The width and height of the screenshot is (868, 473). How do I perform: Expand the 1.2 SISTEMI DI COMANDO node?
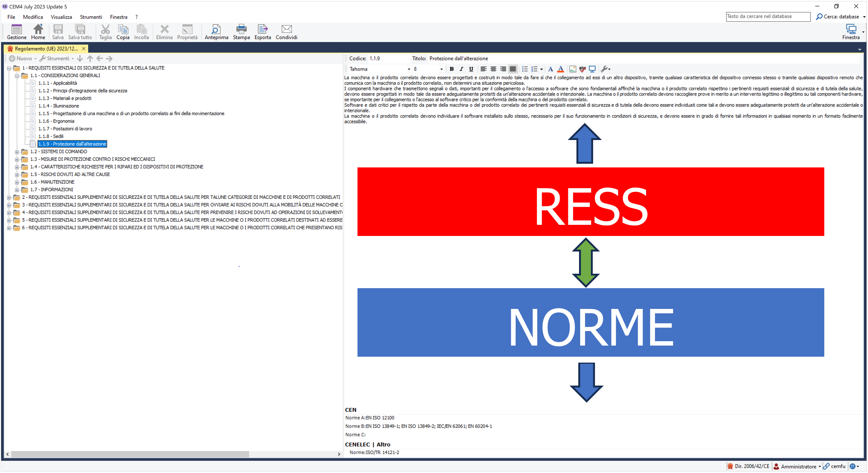[x=17, y=151]
